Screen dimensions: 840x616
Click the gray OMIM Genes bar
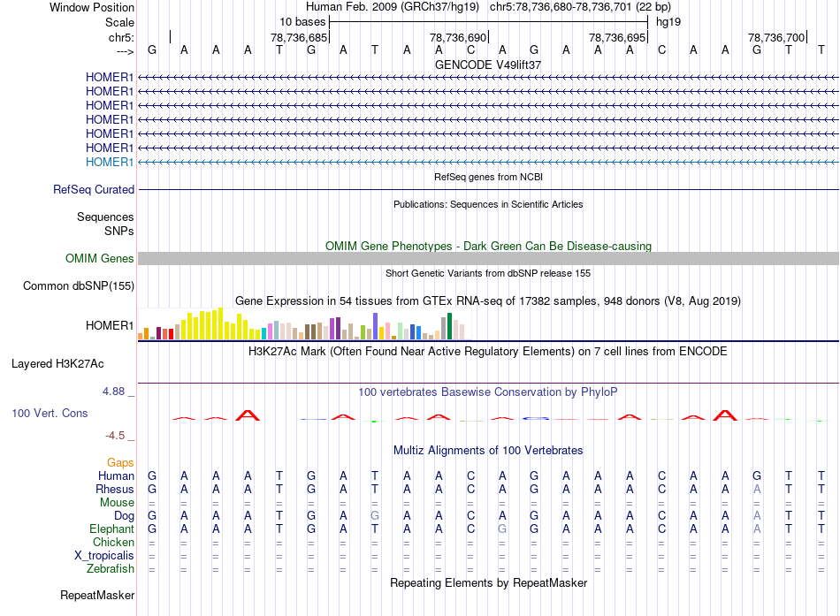(488, 259)
